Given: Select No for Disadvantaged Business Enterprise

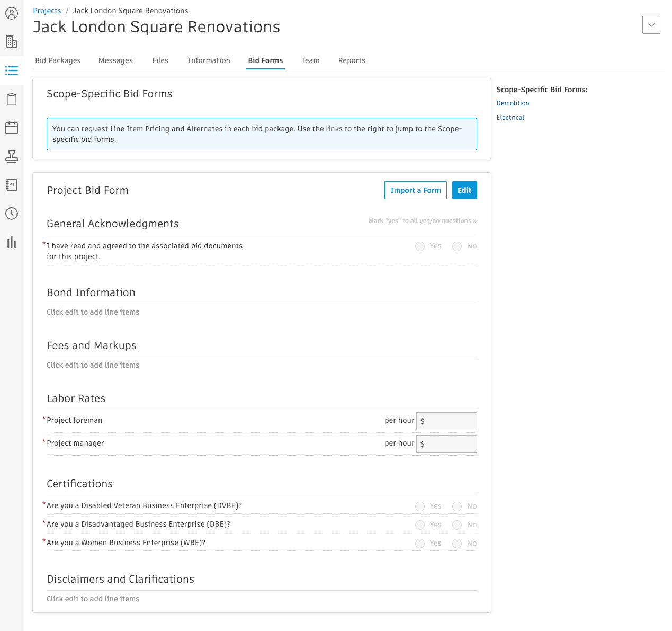Looking at the screenshot, I should [x=457, y=525].
